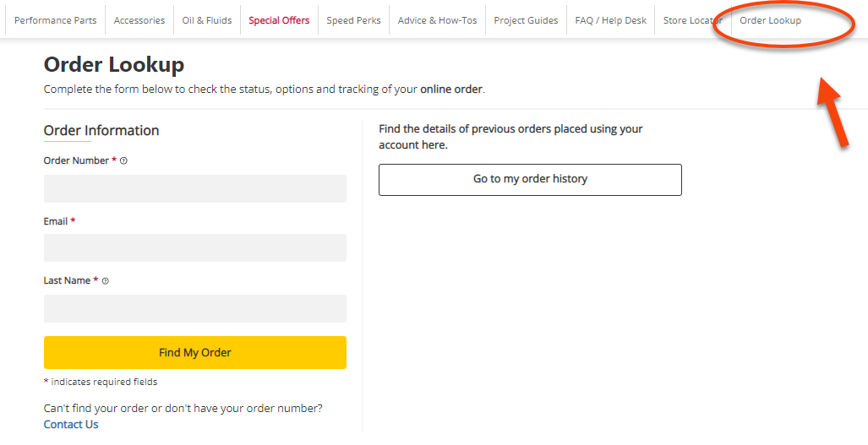Open Special Offers in navigation bar
Viewport: 868px width, 445px height.
tap(279, 20)
